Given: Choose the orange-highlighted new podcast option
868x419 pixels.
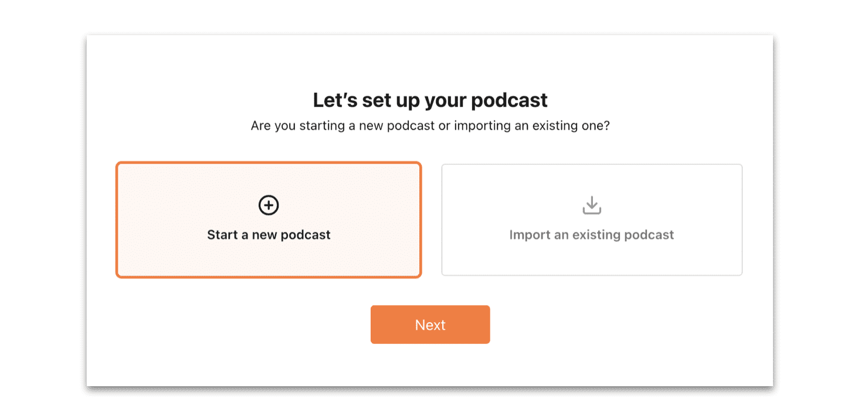Looking at the screenshot, I should pyautogui.click(x=269, y=219).
